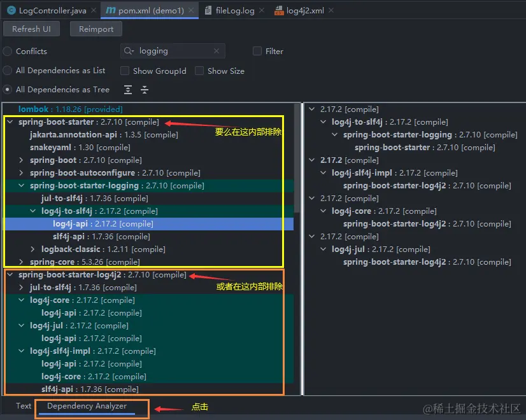Expand jul-to-slf4j under spring-boot-starter-log4j2

22,288
